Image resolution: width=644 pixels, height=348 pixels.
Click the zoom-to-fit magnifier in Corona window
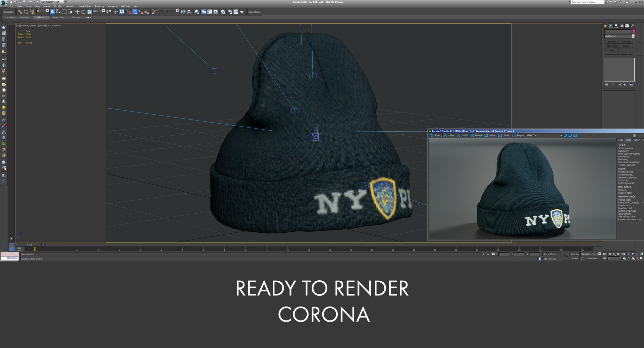coord(575,135)
